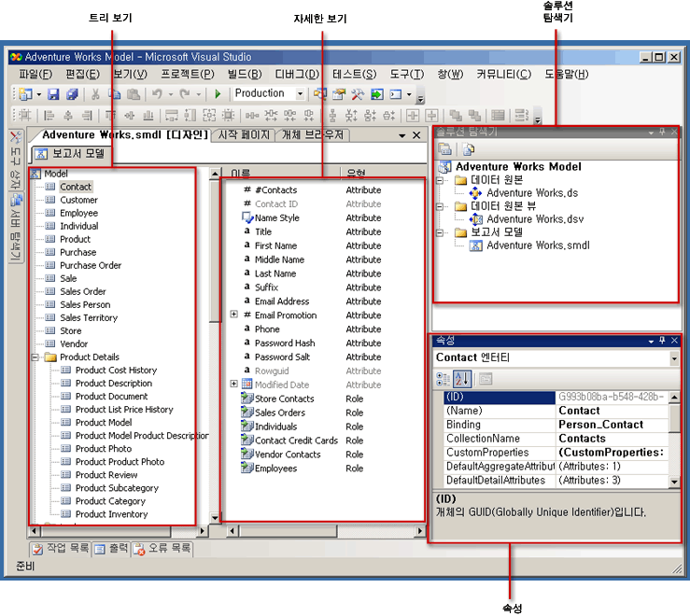Open the 오류 목록 tab at bottom
Image resolution: width=690 pixels, height=616 pixels.
pyautogui.click(x=162, y=549)
